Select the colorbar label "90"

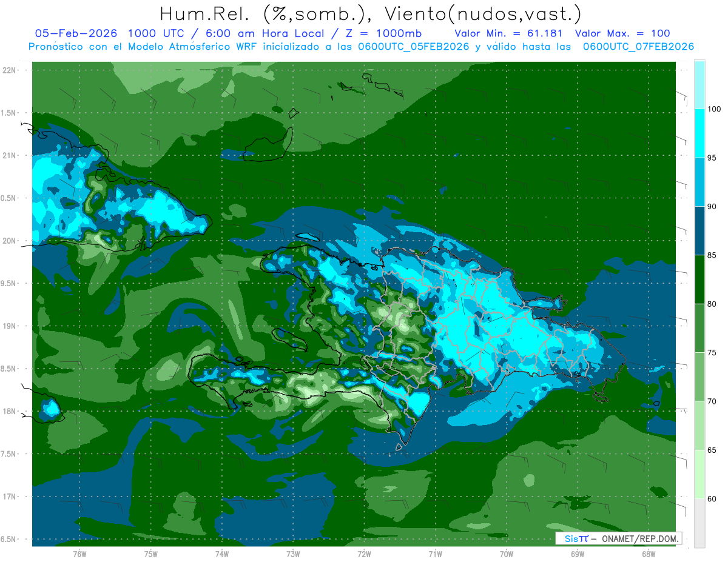(712, 207)
